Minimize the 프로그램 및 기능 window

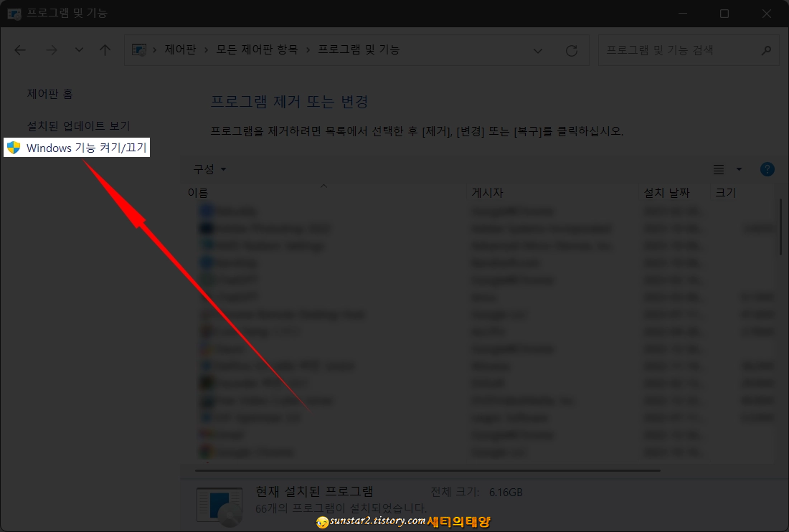683,14
